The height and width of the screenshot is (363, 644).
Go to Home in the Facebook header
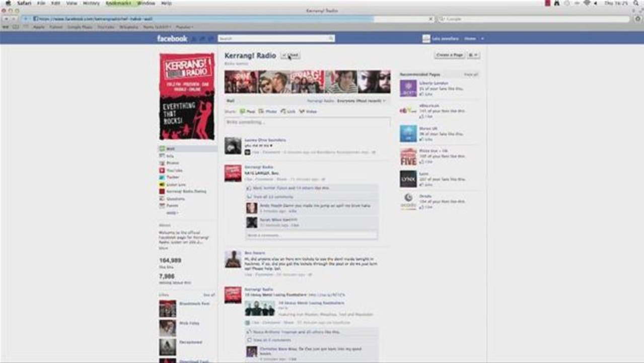[x=470, y=39]
